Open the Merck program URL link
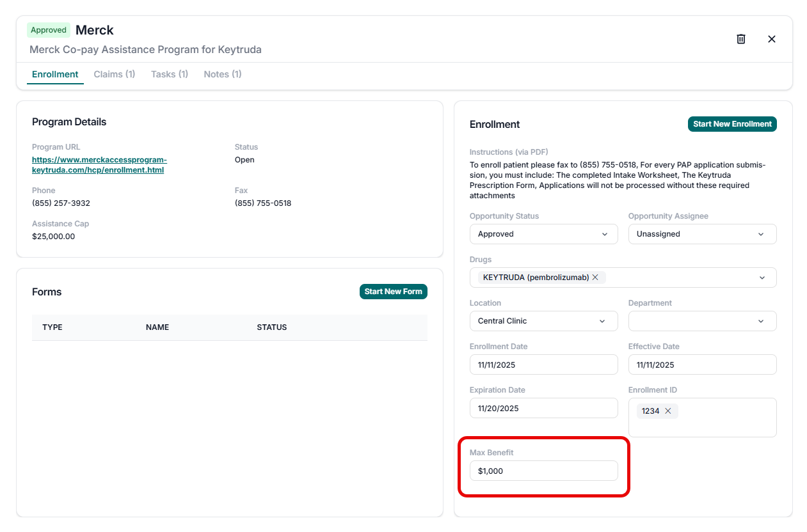Viewport: 807px width, 532px height. [99, 165]
